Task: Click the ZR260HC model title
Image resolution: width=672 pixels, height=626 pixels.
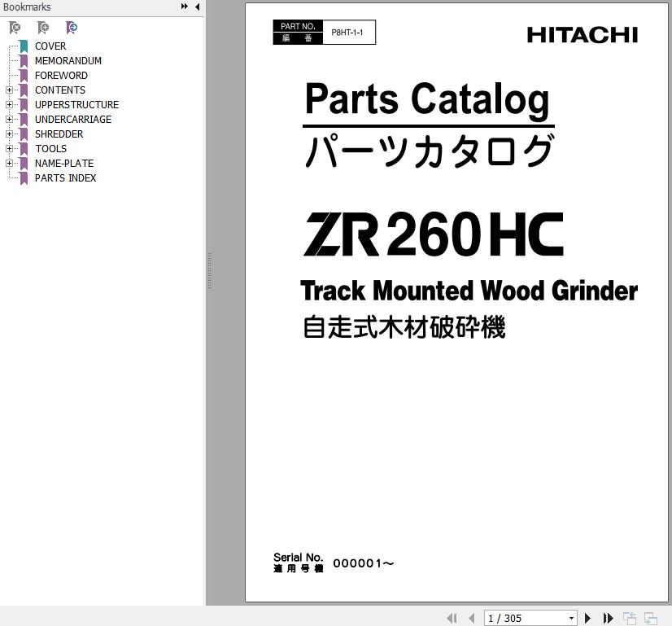Action: click(x=434, y=234)
